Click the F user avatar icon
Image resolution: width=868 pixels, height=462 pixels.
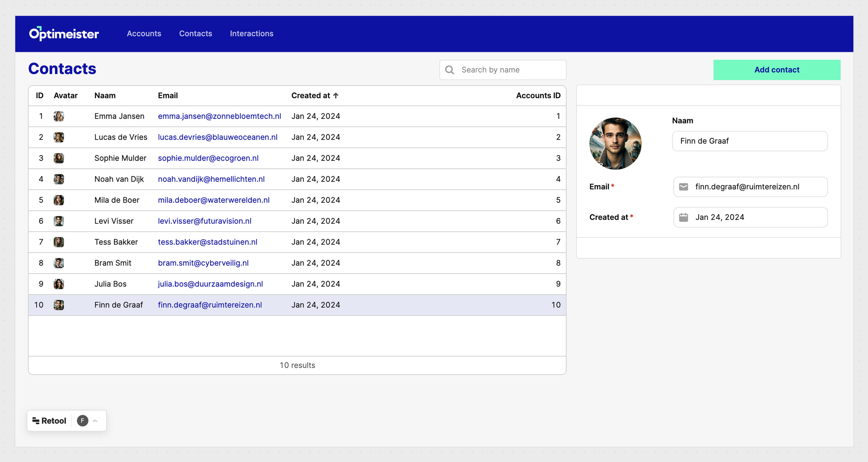82,421
